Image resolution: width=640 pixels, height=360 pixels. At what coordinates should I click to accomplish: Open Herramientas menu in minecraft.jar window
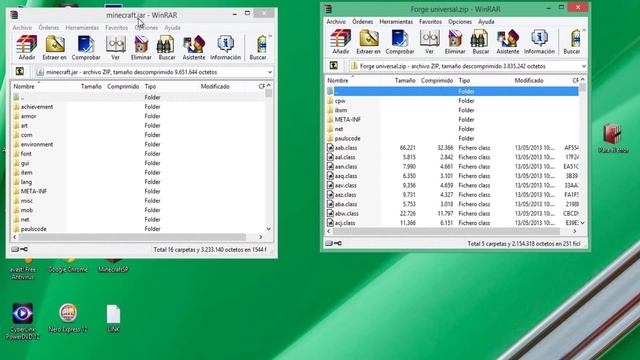82,27
